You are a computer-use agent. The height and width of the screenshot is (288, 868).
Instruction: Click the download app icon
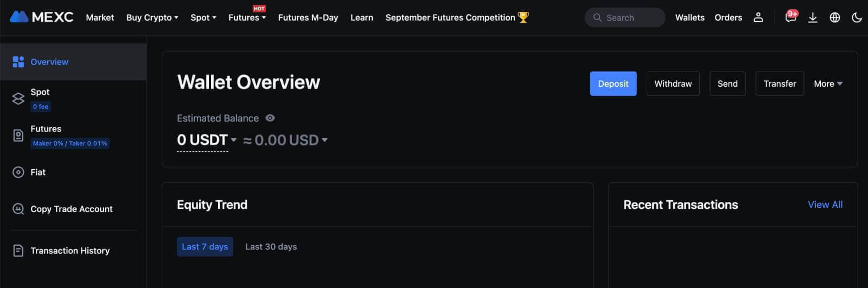point(813,17)
